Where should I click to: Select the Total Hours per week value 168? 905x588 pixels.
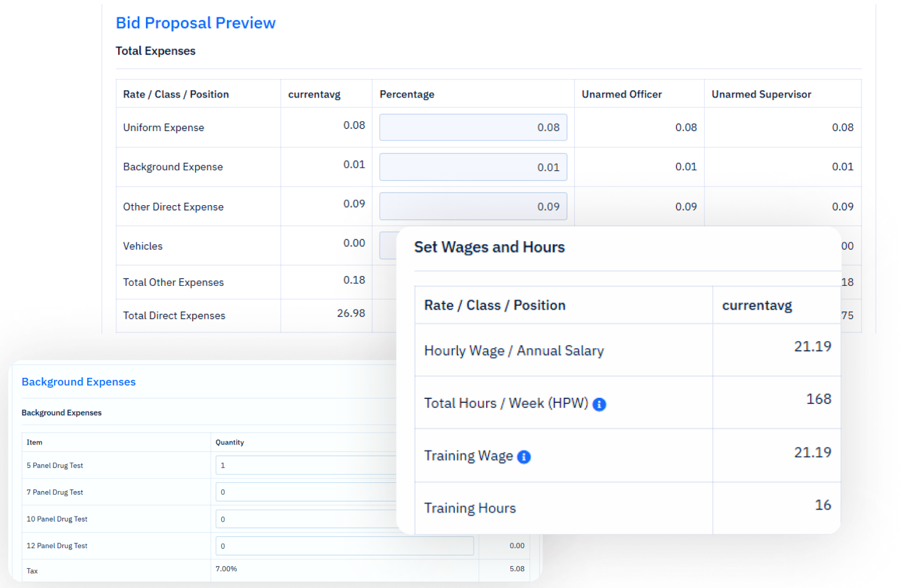point(818,399)
